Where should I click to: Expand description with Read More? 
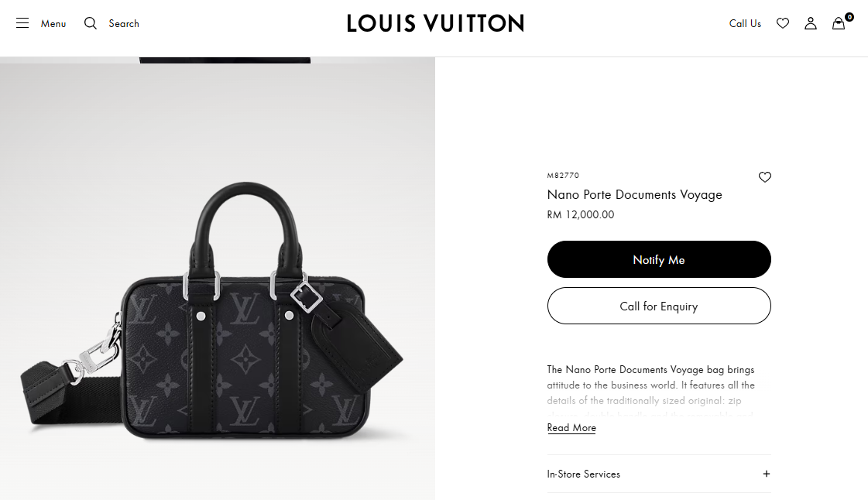click(x=571, y=428)
